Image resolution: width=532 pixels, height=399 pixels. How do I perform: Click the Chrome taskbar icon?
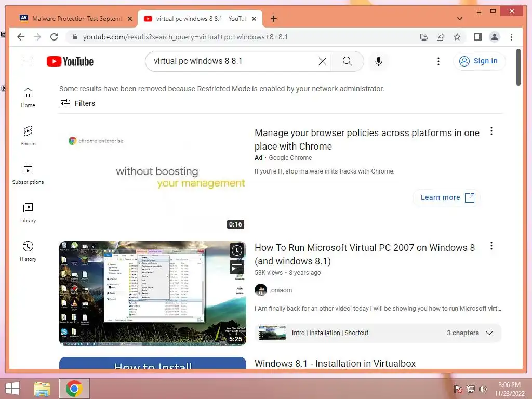pos(74,389)
